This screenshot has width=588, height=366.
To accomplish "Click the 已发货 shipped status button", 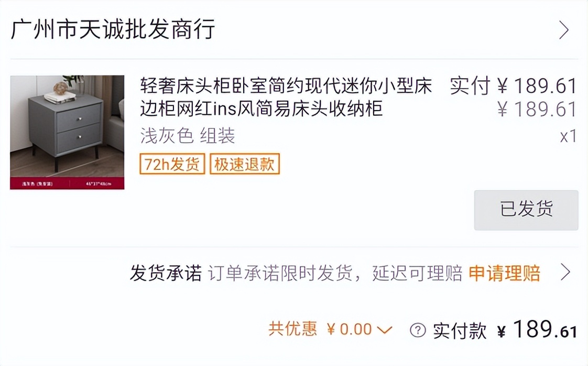I will 526,210.
